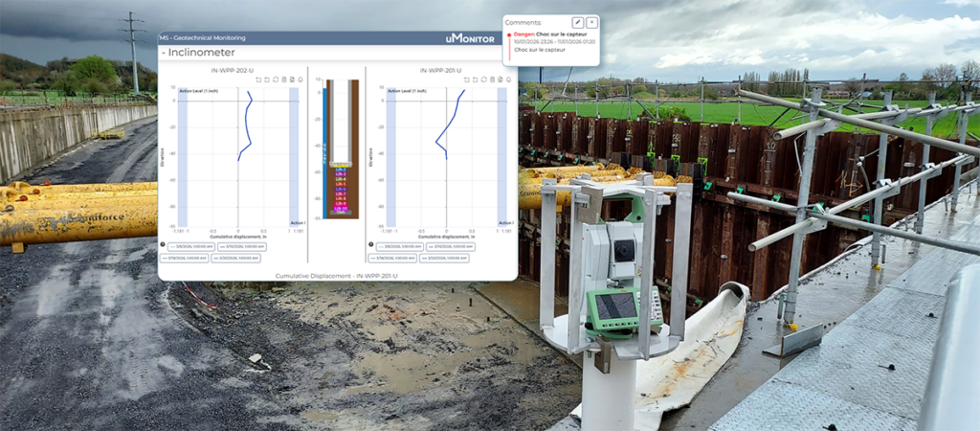Viewport: 980px width, 431px height.
Task: Click the undo-arrow icon above IN-WPP-202-U chart
Action: click(x=258, y=79)
